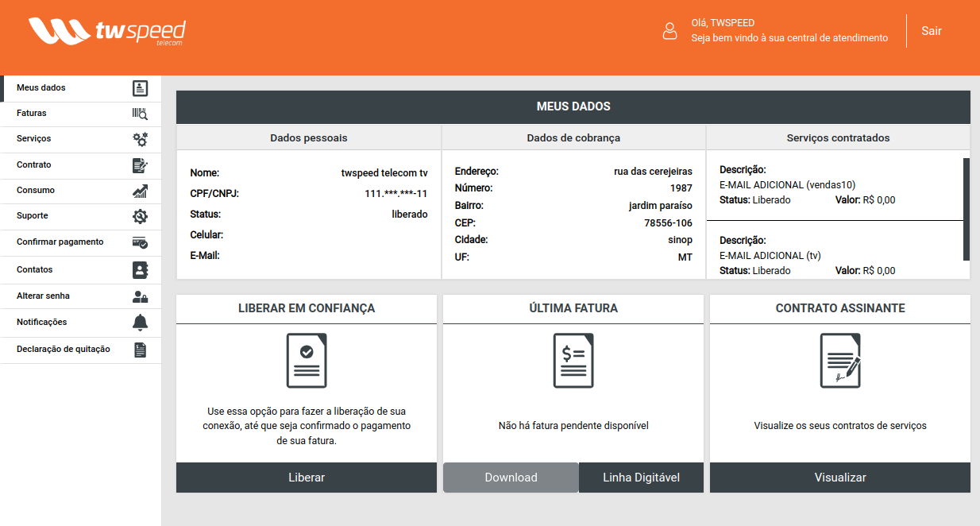
Task: Click the Última fatura invoice dollar icon
Action: pos(573,361)
